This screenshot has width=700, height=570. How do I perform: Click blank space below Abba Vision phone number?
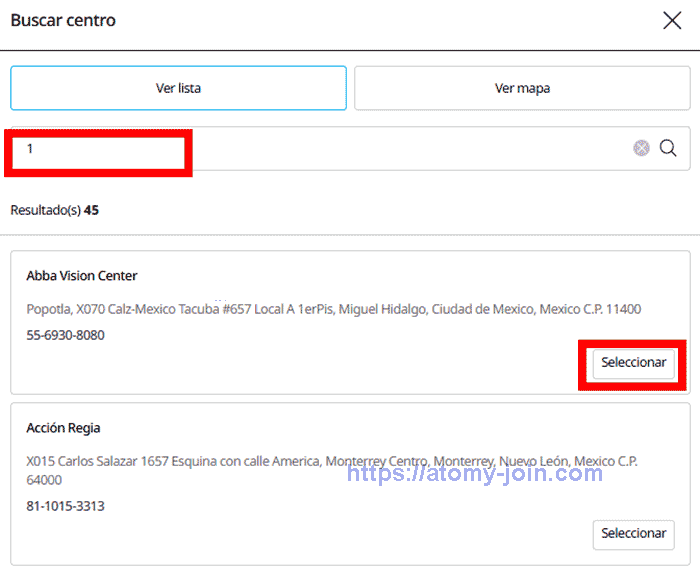pos(250,365)
